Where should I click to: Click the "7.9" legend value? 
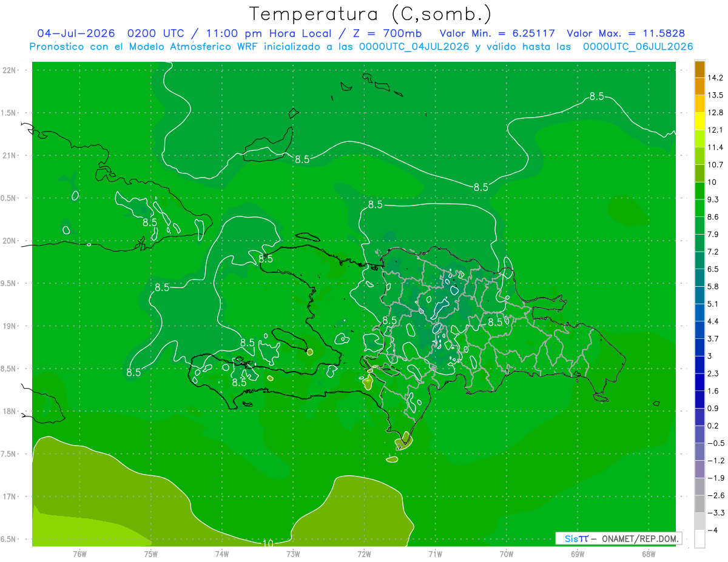[x=713, y=235]
